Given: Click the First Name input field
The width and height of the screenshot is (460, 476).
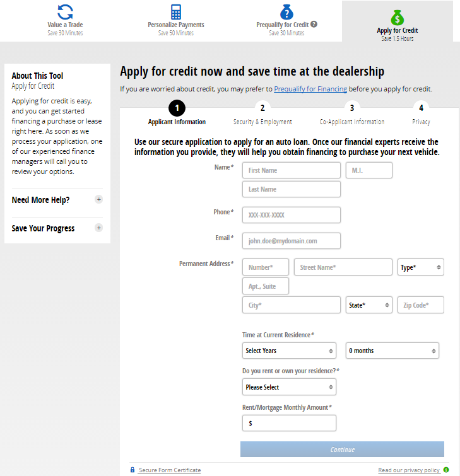Looking at the screenshot, I should 291,170.
